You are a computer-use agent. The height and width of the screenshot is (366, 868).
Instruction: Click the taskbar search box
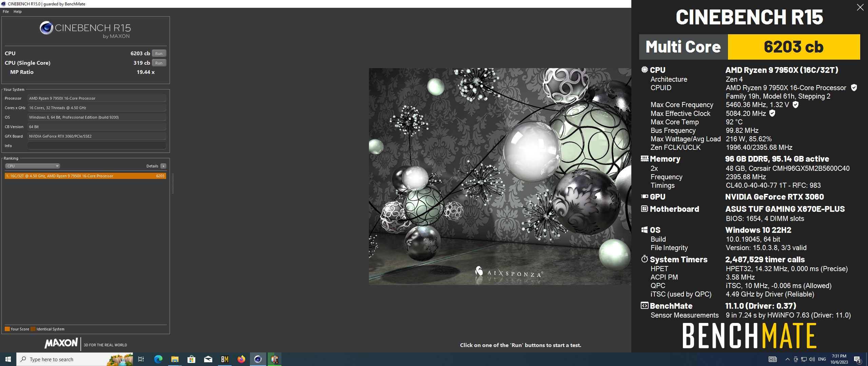point(75,359)
